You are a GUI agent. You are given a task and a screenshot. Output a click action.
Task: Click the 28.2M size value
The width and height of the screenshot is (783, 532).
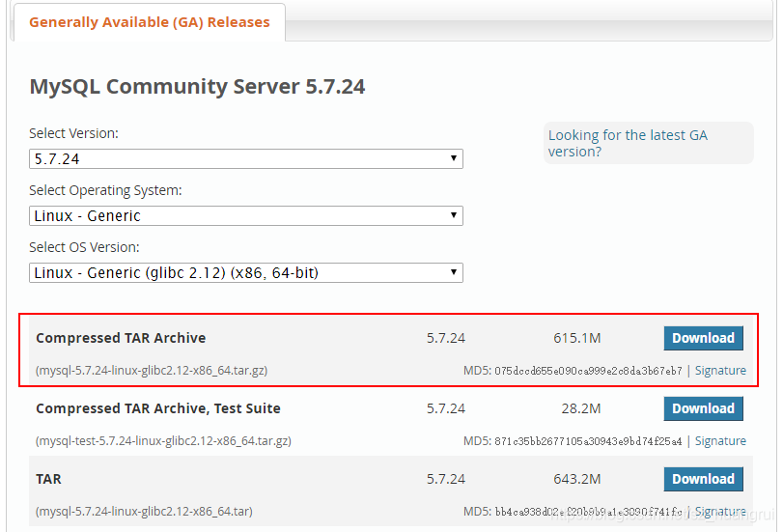tap(581, 408)
